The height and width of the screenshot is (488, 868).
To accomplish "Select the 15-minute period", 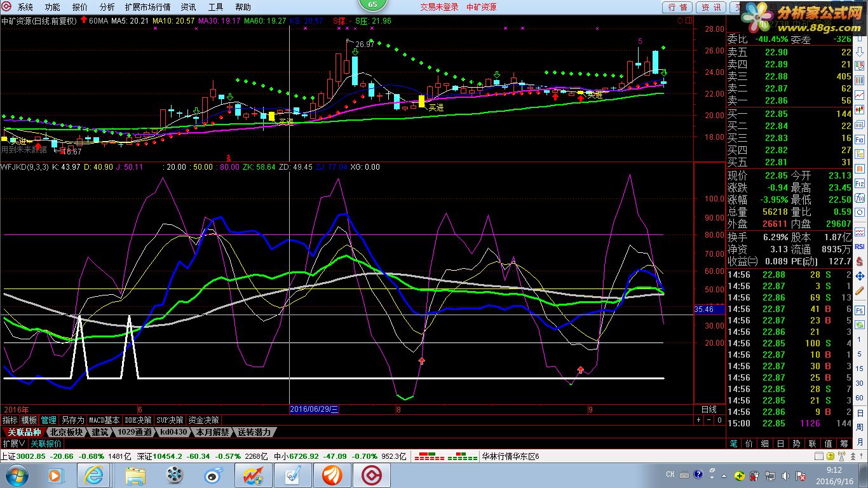I will (x=860, y=369).
